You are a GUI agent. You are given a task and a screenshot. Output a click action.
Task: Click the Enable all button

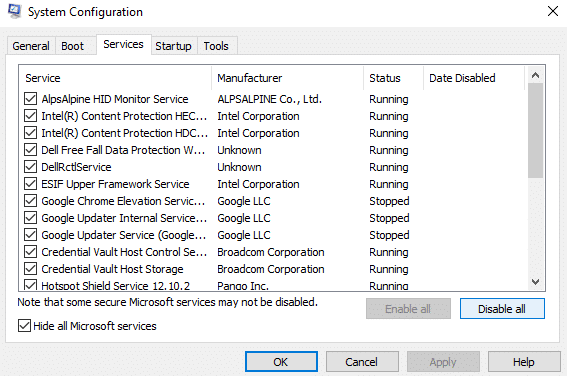[408, 309]
